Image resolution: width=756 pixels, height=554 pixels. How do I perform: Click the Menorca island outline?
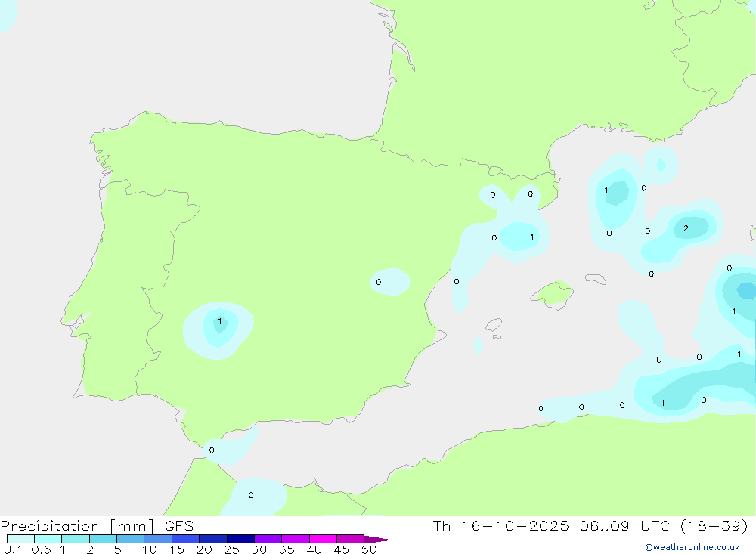pos(596,279)
